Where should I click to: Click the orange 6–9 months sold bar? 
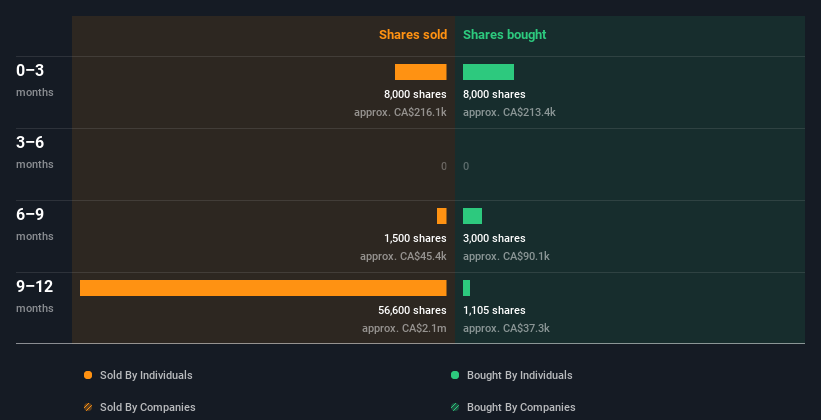click(x=442, y=216)
